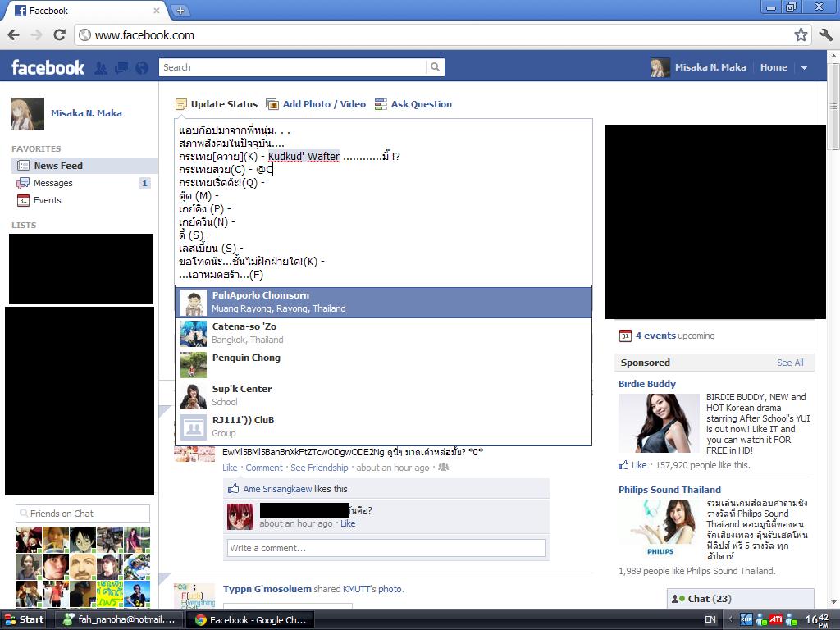This screenshot has height=630, width=840.
Task: Click Birdie Buddy ad image
Action: point(659,423)
